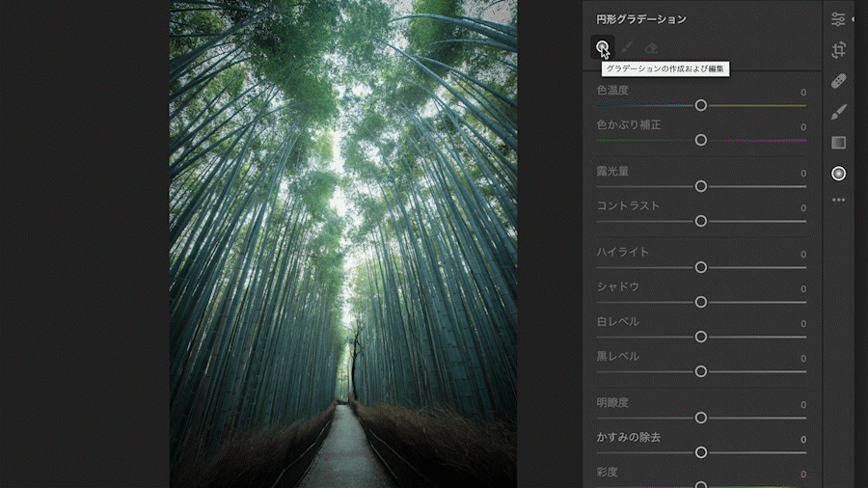Screen dimensions: 868x488
Task: Click the 彩度 saturation label
Action: click(x=607, y=472)
